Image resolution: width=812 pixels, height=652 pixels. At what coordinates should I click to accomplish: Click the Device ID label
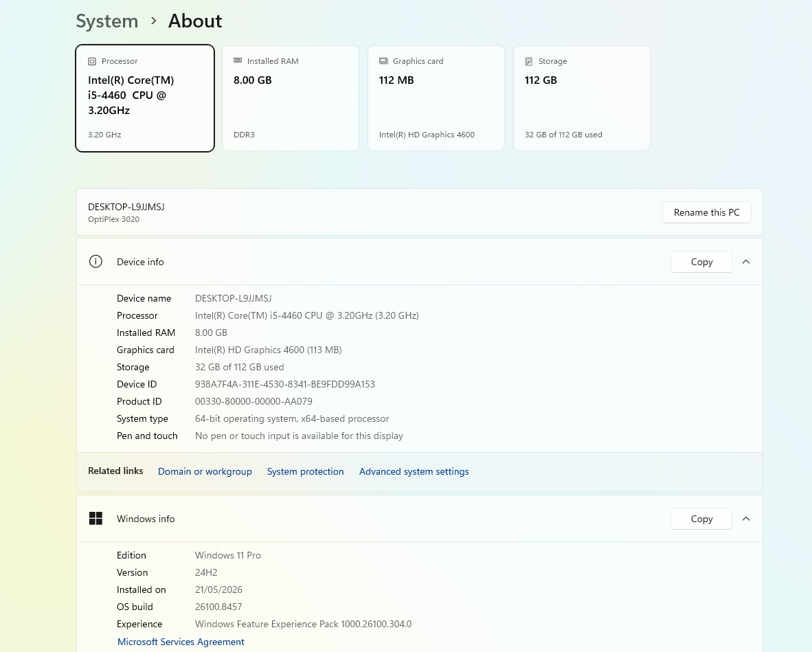(137, 384)
